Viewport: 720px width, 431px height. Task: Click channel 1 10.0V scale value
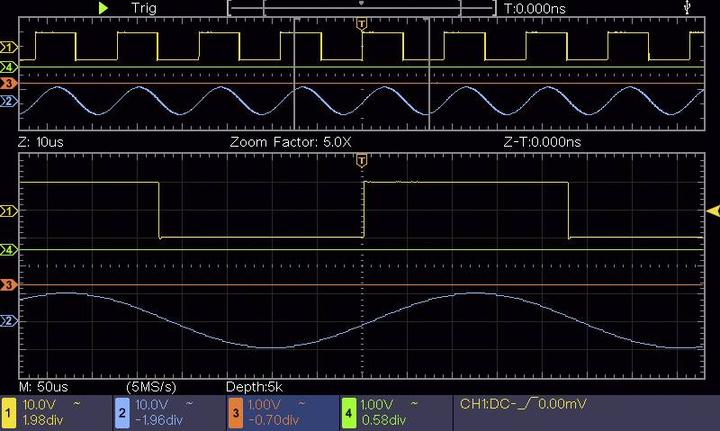tap(39, 404)
